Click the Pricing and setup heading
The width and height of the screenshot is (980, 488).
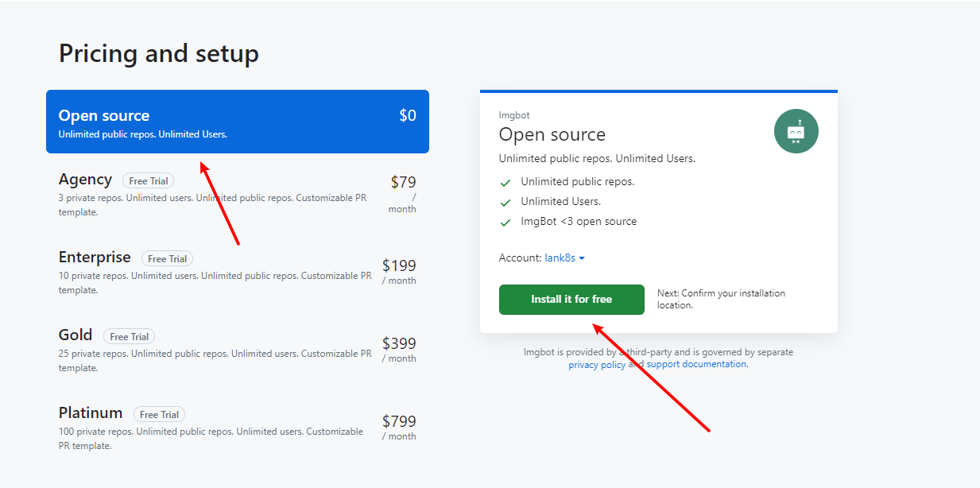tap(159, 54)
